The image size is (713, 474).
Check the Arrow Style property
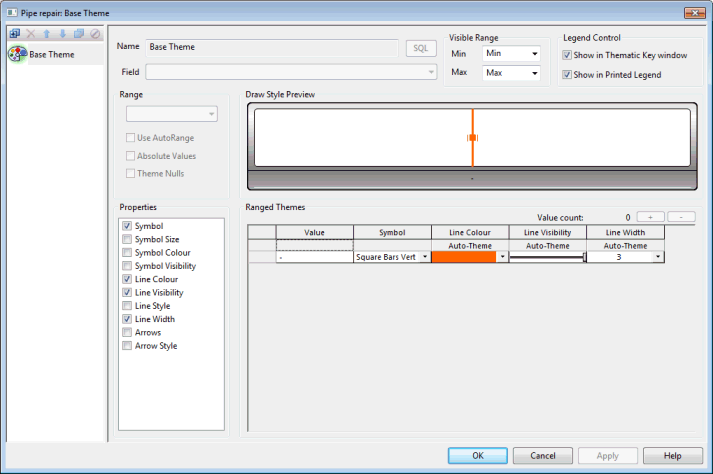pos(127,346)
